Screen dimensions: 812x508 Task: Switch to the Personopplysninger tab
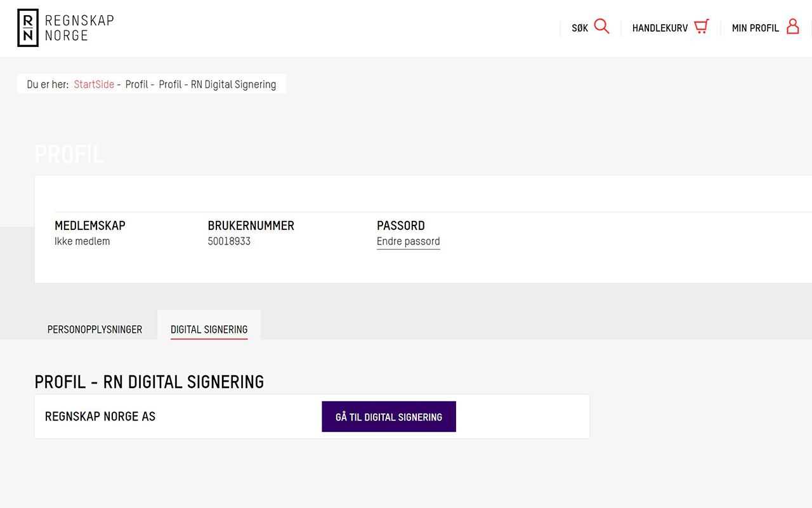pyautogui.click(x=95, y=330)
